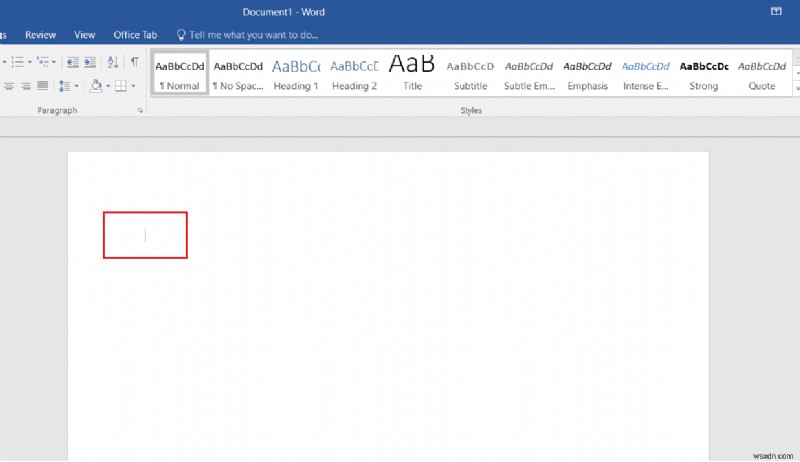Click the Decrease Indent icon
The height and width of the screenshot is (462, 800).
73,62
